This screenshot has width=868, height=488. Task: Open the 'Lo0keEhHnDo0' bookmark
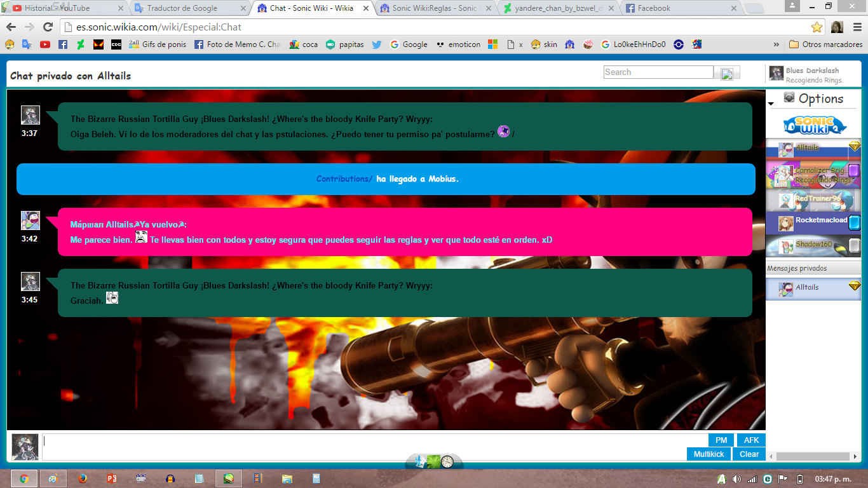coord(634,44)
